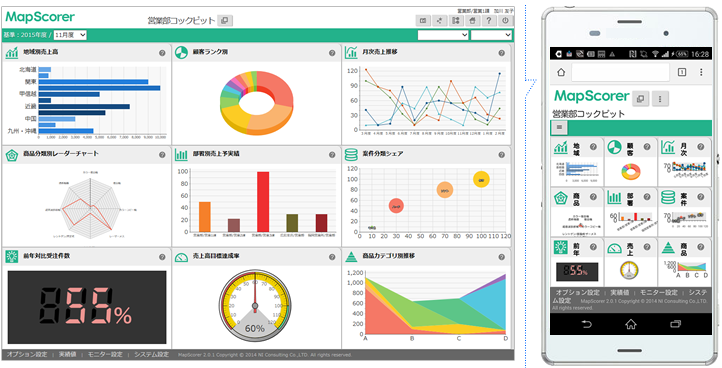Screen dimensions: 722x368
Task: Open the first empty dropdown in green bar
Action: [x=443, y=35]
